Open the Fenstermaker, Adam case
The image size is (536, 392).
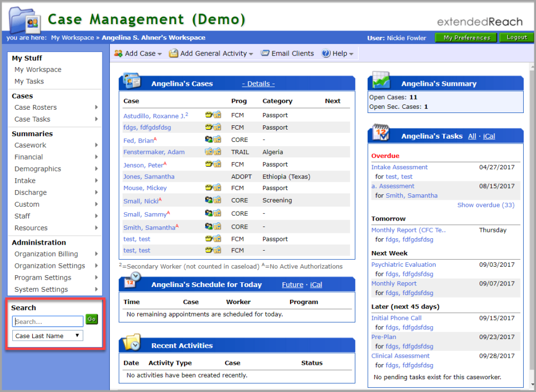click(x=154, y=152)
